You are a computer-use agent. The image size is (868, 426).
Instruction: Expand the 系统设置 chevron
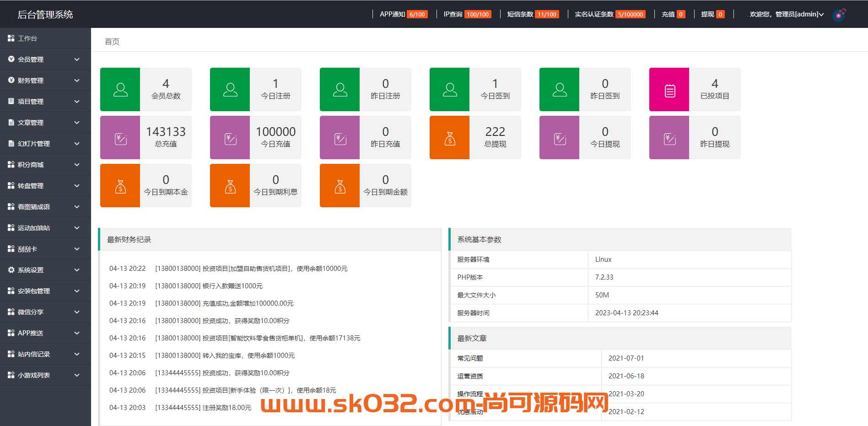(77, 270)
